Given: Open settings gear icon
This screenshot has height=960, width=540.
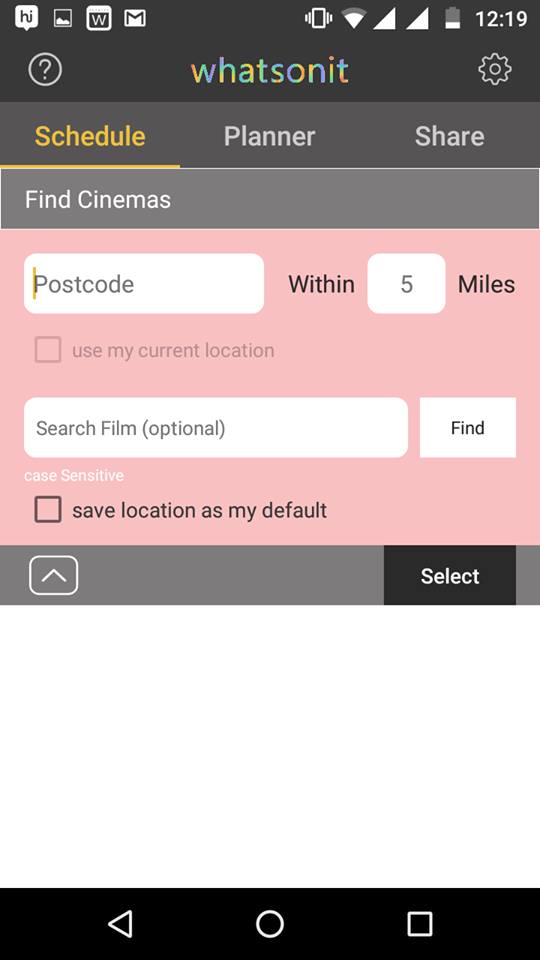Looking at the screenshot, I should [x=494, y=69].
